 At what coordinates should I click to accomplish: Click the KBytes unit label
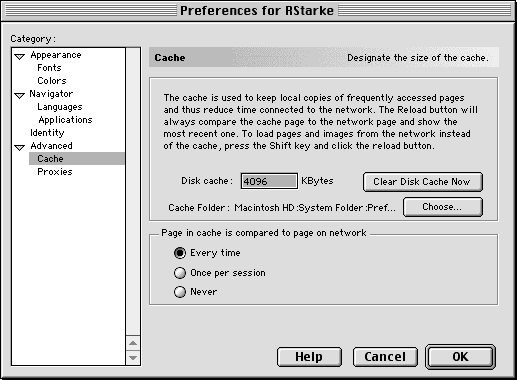317,181
